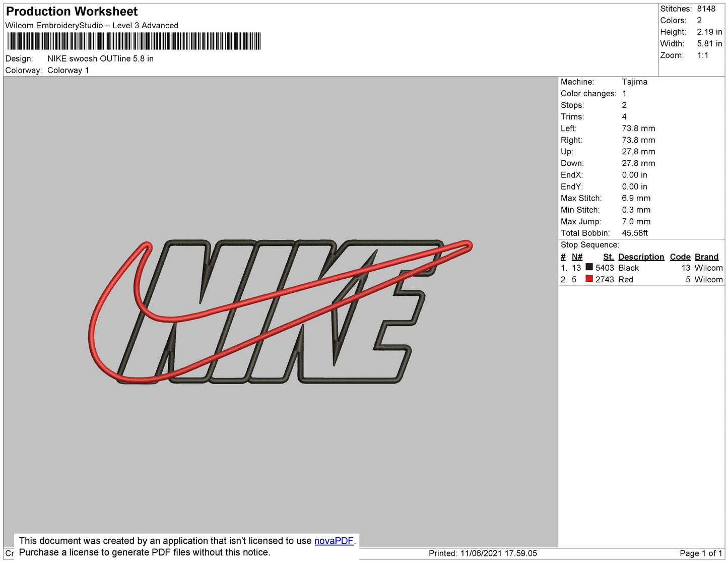Select the colors count value 2

tap(699, 20)
